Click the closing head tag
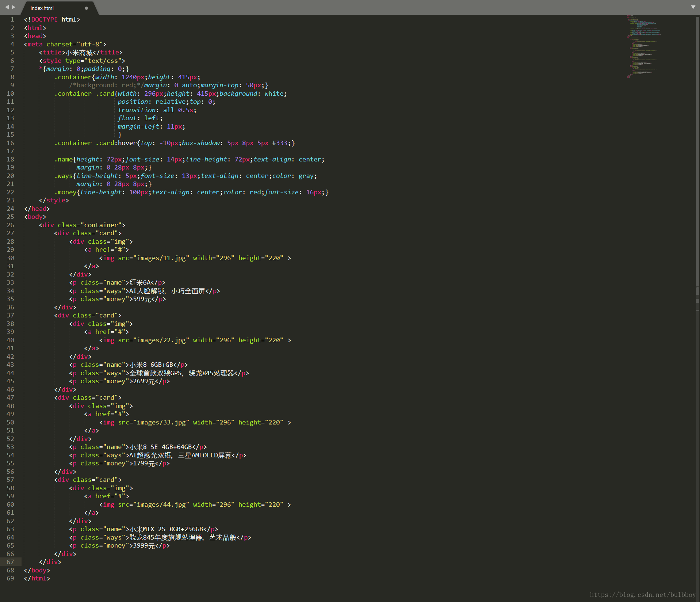Image resolution: width=700 pixels, height=602 pixels. click(x=37, y=209)
